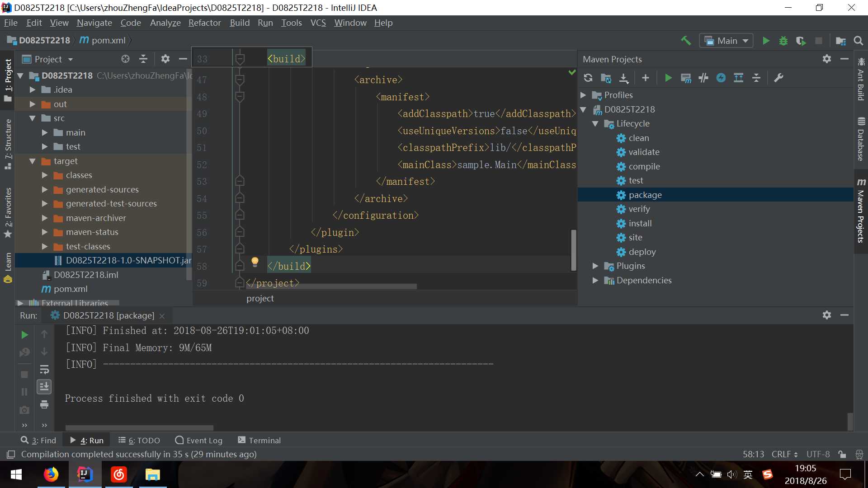Viewport: 868px width, 488px height.
Task: Download sources and documentation Maven icon
Action: click(624, 78)
